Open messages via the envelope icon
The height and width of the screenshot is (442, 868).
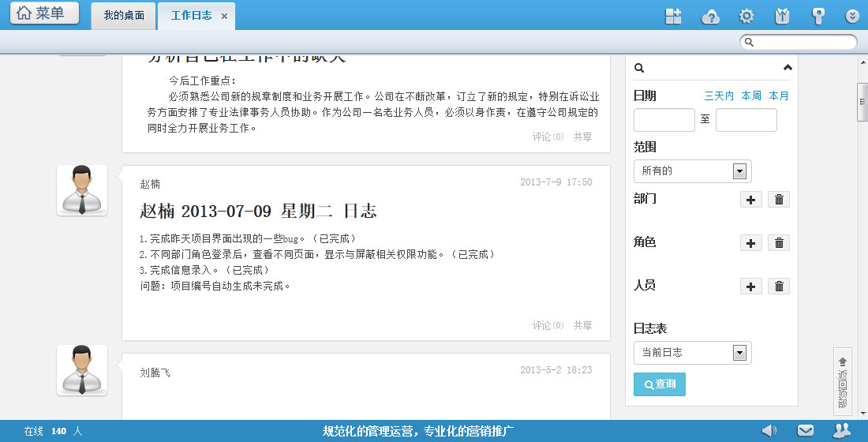(805, 430)
